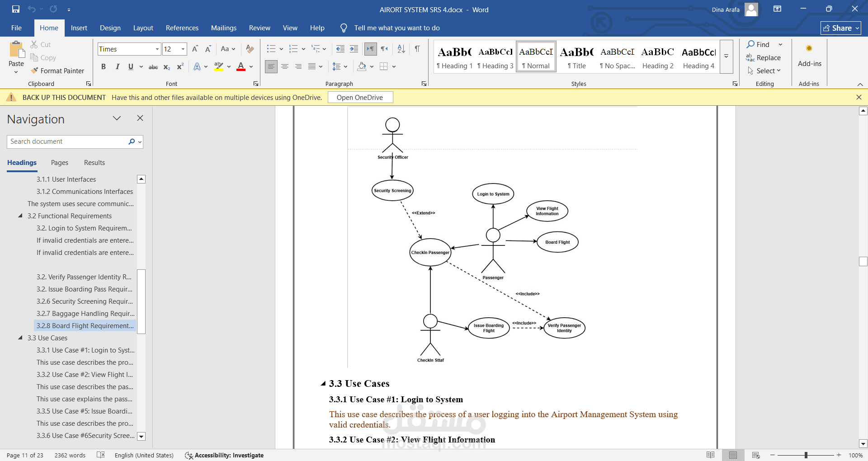Collapse 3.3 Use Cases heading in navigation

point(20,338)
